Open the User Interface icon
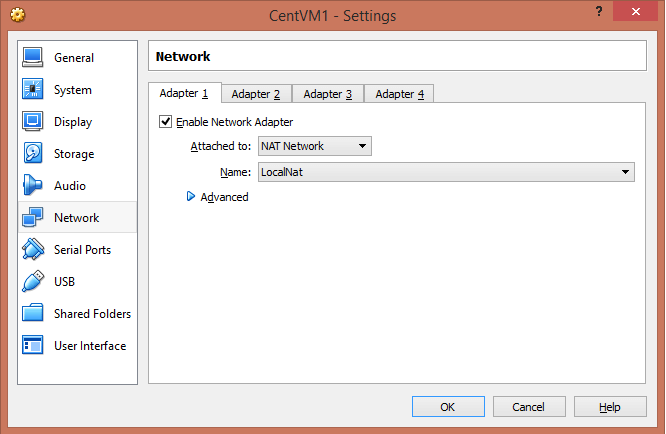This screenshot has width=666, height=434. [33, 346]
